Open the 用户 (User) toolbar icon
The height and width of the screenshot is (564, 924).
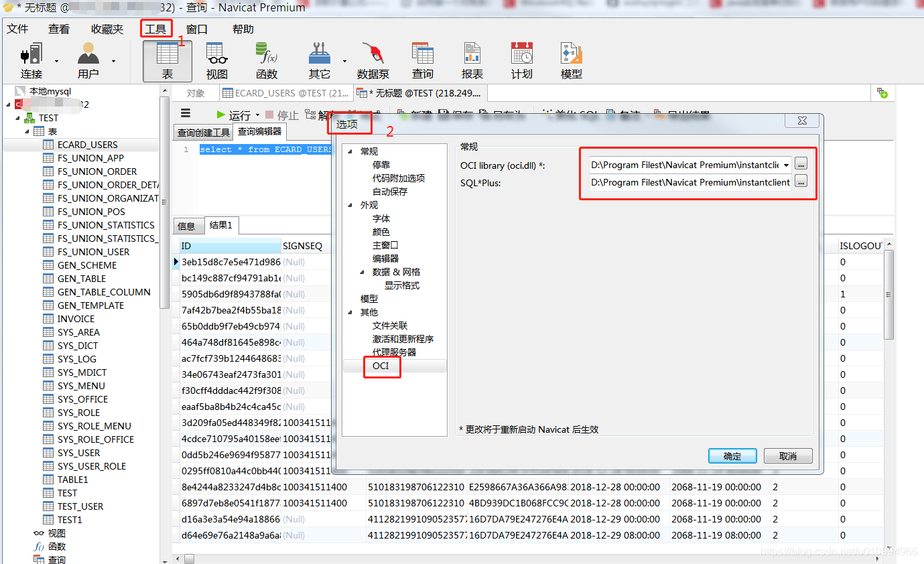88,60
